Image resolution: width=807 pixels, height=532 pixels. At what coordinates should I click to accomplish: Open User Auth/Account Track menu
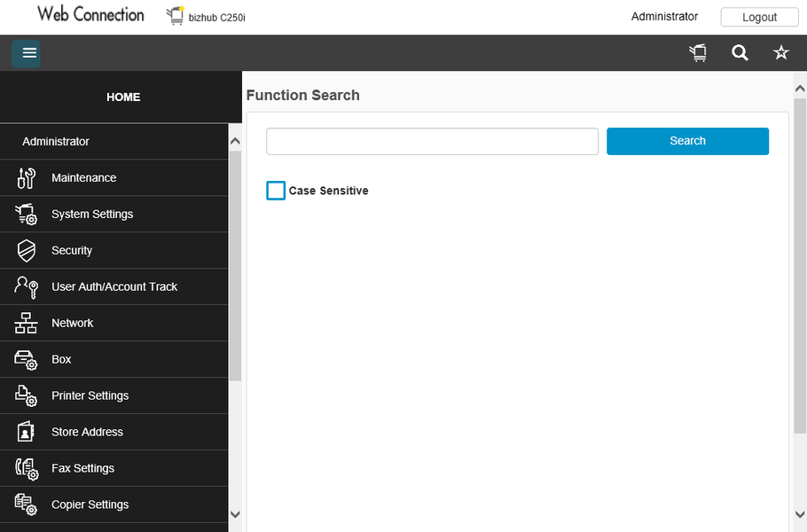[114, 287]
